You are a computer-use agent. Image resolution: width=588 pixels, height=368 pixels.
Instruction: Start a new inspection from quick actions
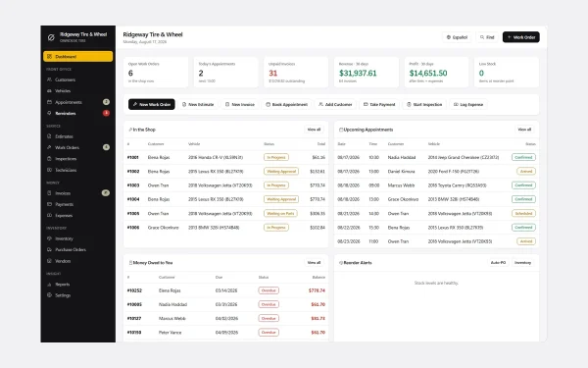pyautogui.click(x=424, y=104)
